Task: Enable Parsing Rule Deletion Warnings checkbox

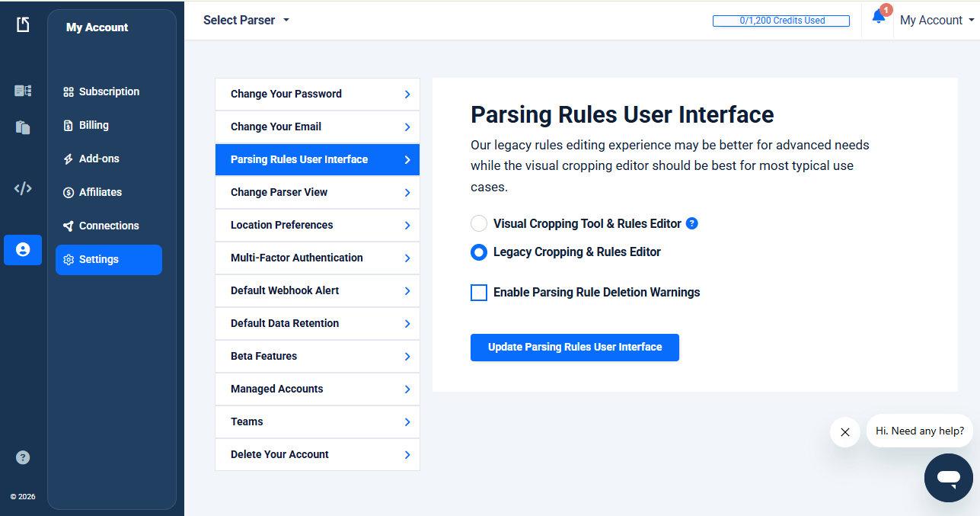Action: pyautogui.click(x=479, y=293)
